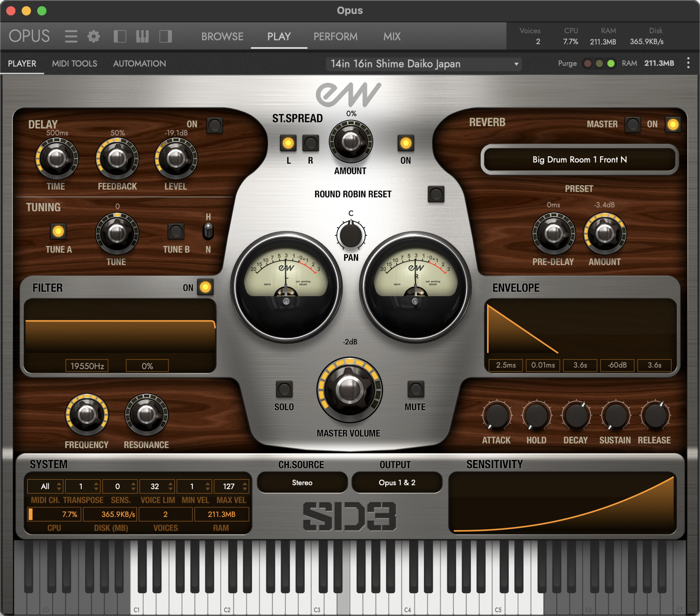Toggle the keyboard view icon

[x=143, y=36]
